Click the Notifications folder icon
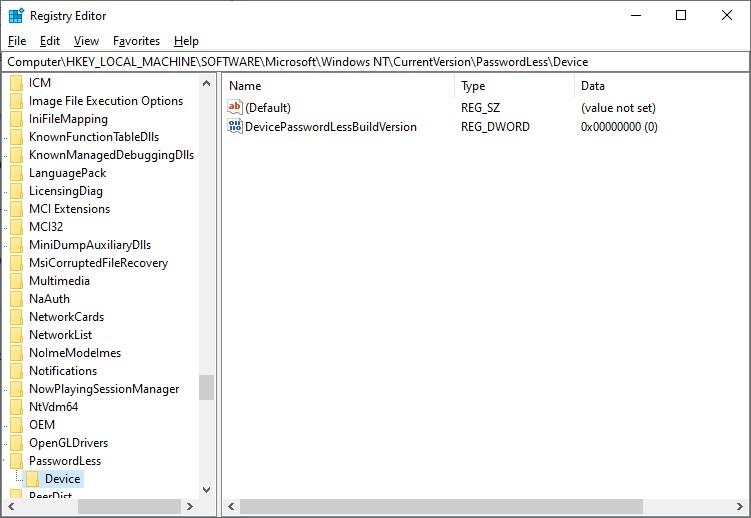Screen dimensions: 751x518 [x=17, y=371]
